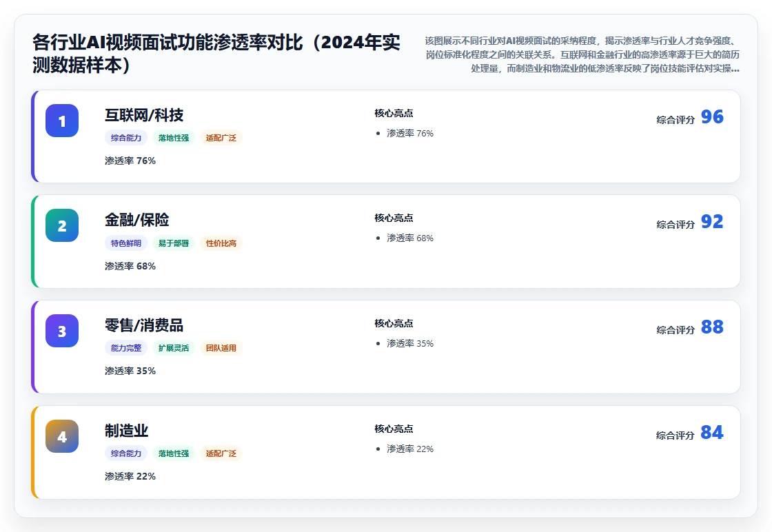Click the 渗透率 35% bullet under 核心亮点

[x=409, y=343]
